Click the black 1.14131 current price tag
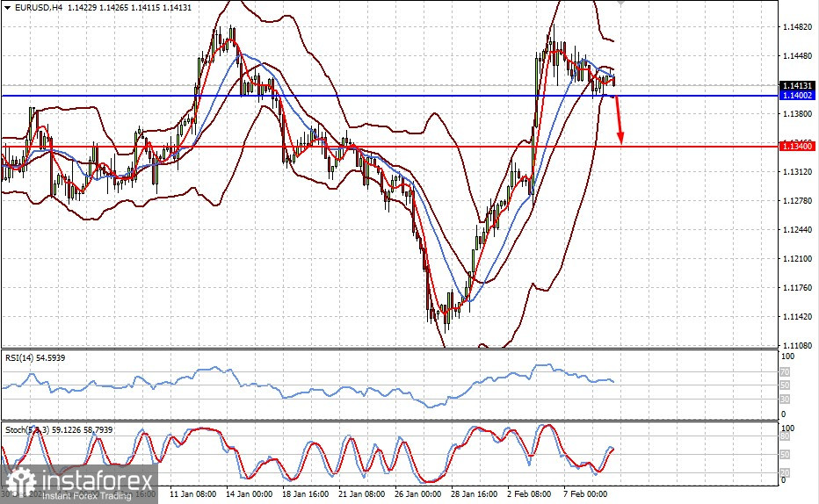The image size is (819, 504). tap(796, 85)
